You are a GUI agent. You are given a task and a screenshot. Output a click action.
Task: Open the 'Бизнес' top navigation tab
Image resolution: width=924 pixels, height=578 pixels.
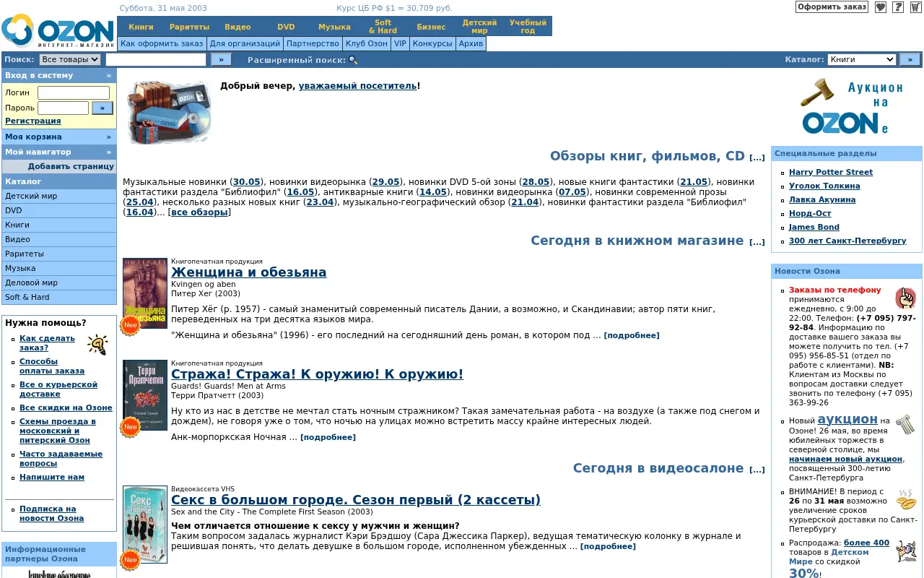pos(431,27)
